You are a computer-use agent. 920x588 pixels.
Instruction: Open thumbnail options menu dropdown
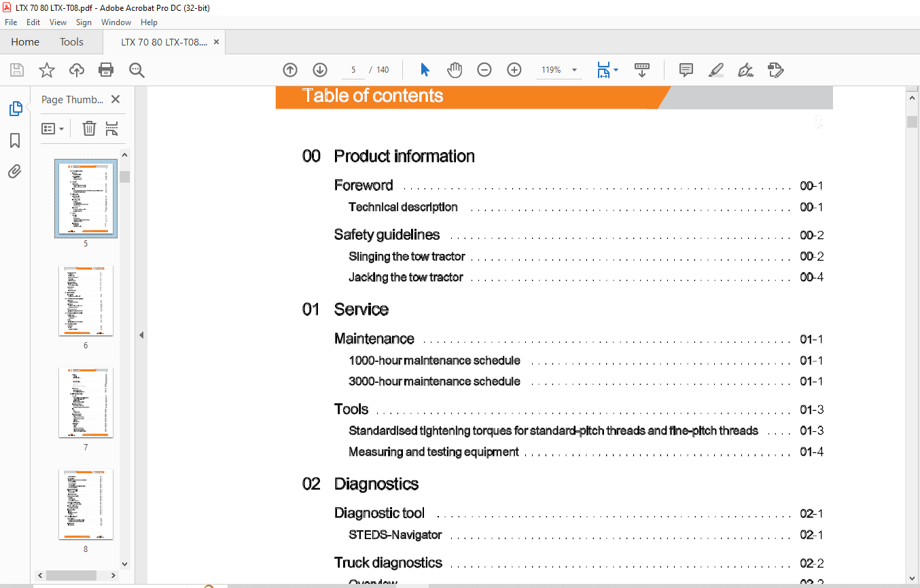53,128
